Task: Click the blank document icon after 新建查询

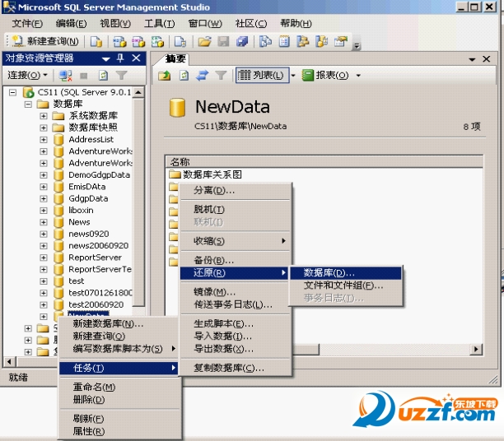Action: (96, 41)
